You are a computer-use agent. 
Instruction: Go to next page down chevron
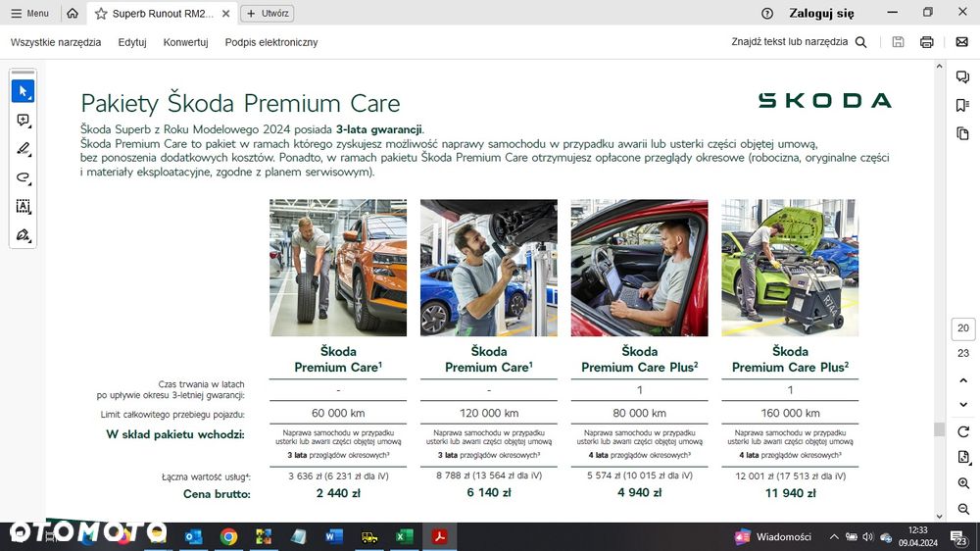pos(963,405)
